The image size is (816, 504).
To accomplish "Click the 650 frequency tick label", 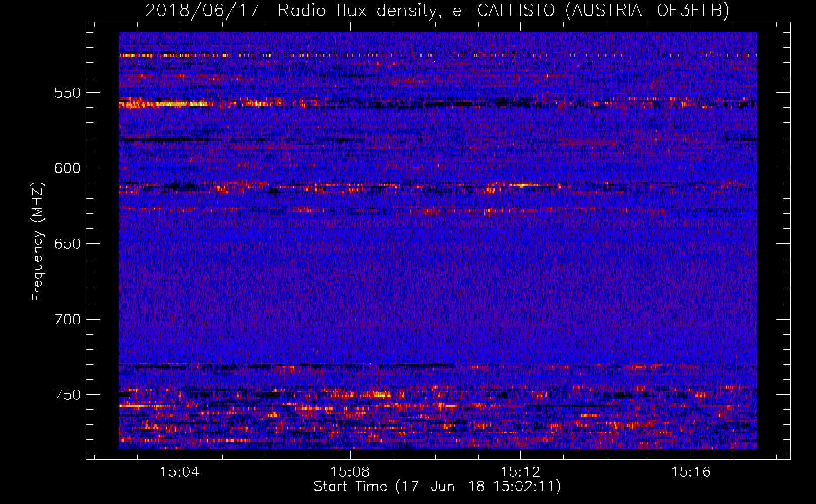I will pyautogui.click(x=68, y=244).
